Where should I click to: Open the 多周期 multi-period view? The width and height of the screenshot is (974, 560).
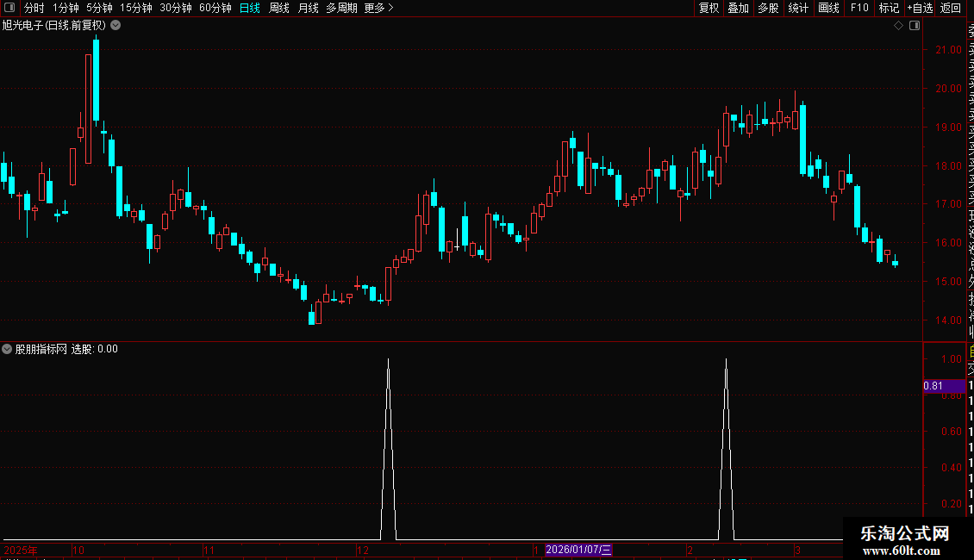pyautogui.click(x=341, y=8)
